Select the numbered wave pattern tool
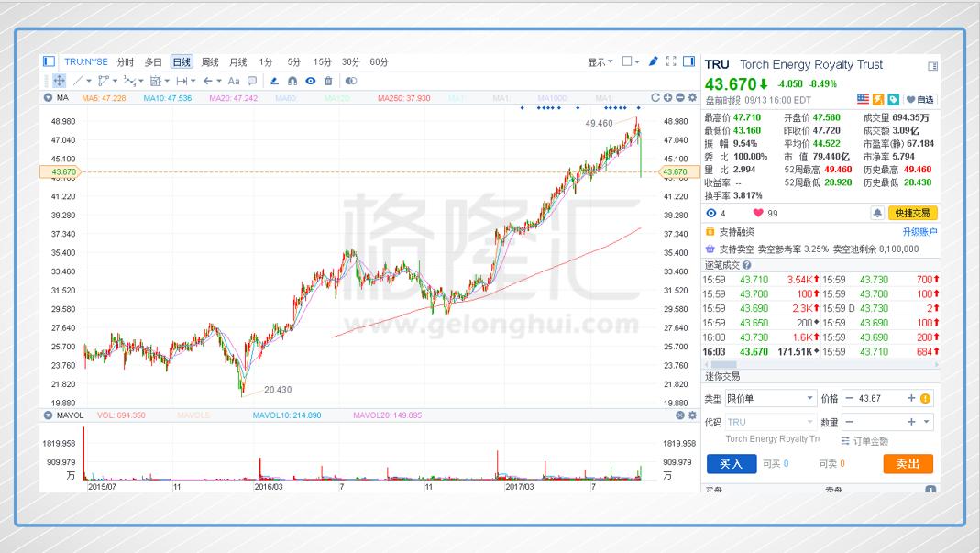The width and height of the screenshot is (980, 553). tap(129, 81)
